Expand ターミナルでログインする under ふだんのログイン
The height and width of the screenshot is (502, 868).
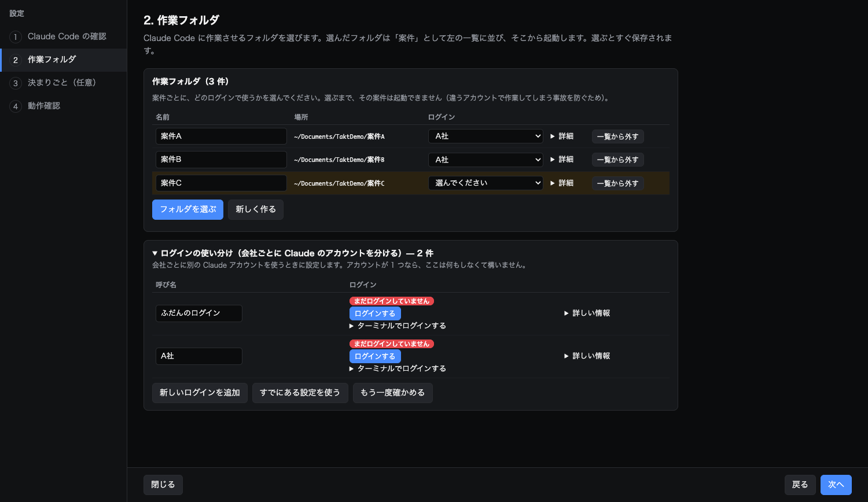pyautogui.click(x=398, y=326)
